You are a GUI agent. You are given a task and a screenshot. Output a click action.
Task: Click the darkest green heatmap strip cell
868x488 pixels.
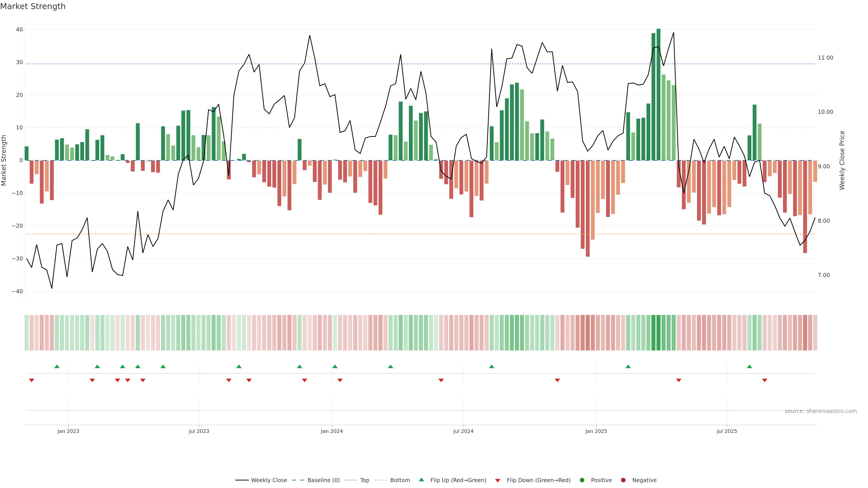click(658, 332)
